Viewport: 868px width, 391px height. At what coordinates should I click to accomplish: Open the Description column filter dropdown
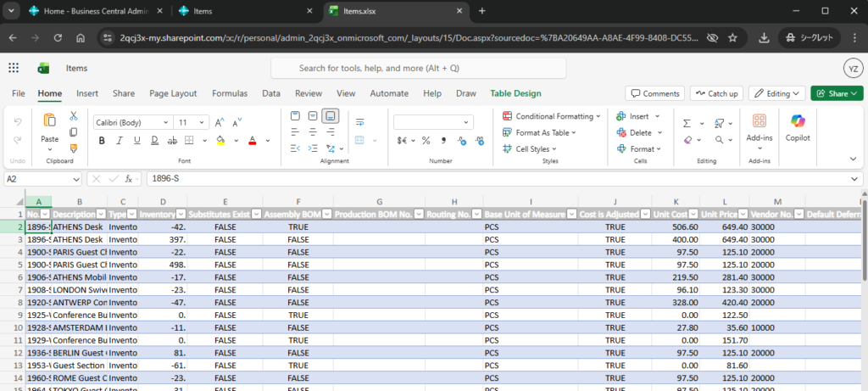click(x=103, y=215)
